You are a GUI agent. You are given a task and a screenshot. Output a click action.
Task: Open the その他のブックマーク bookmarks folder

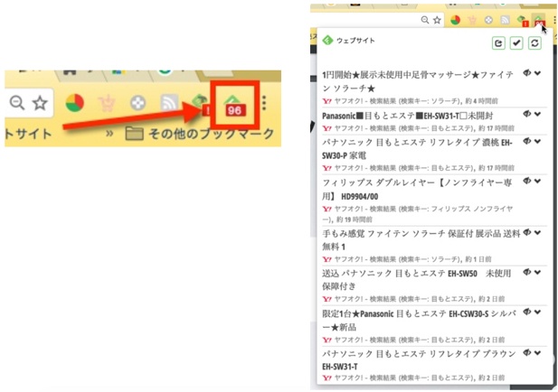click(x=196, y=135)
